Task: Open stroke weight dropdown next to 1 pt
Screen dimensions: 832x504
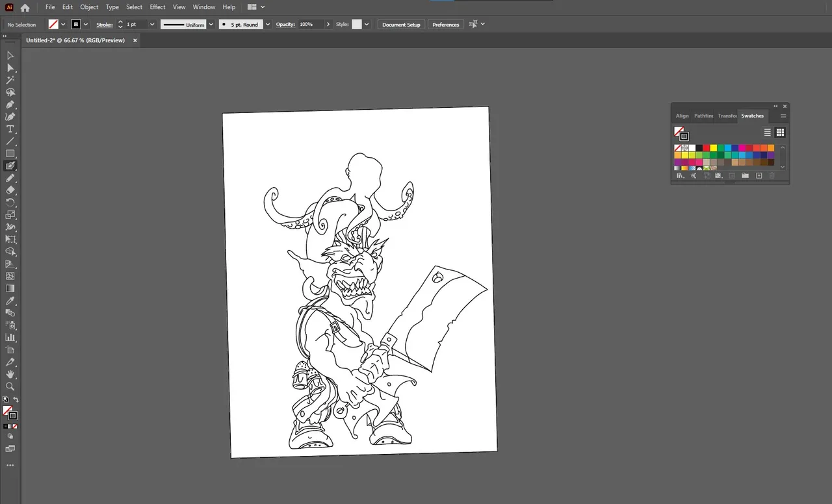Action: [152, 25]
